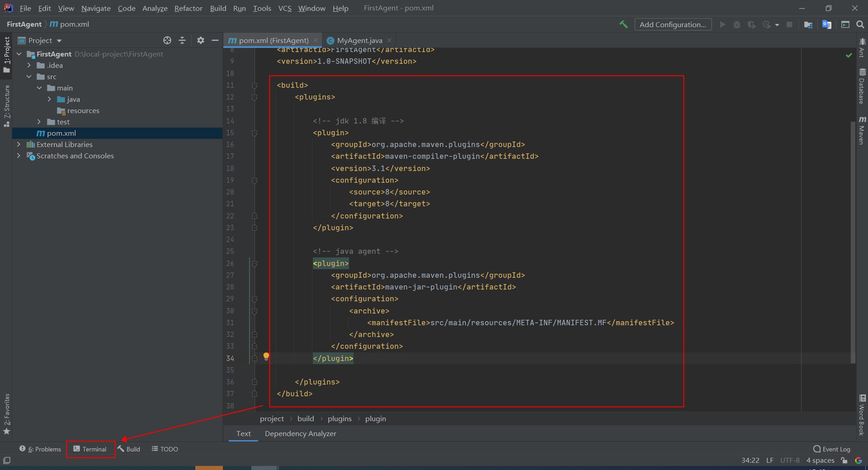Image resolution: width=868 pixels, height=470 pixels.
Task: Open the File menu
Action: (25, 8)
